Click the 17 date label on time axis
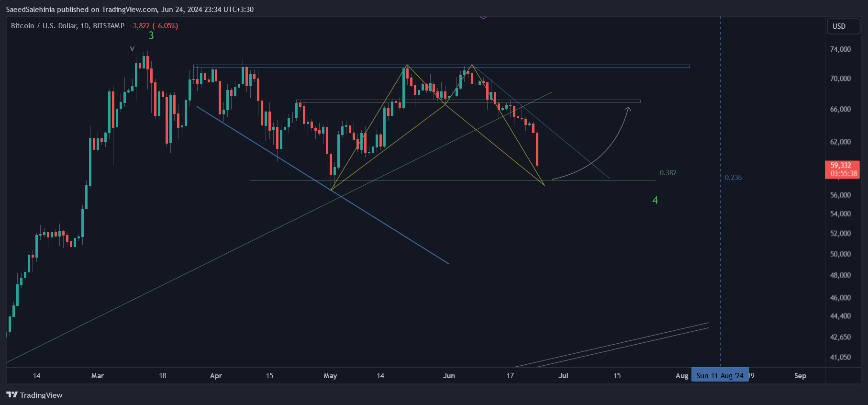868x405 pixels. click(510, 376)
